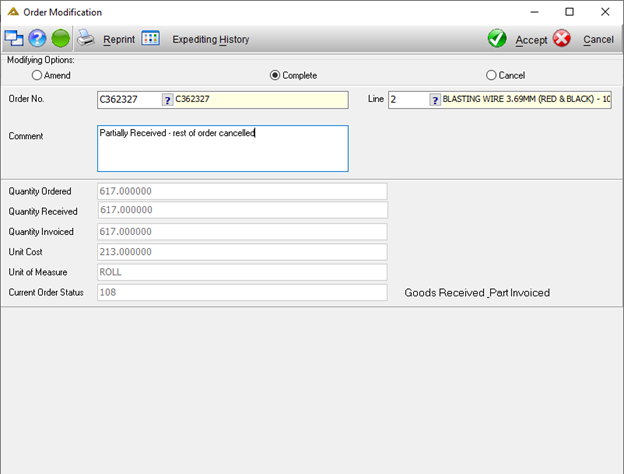Click the grid icon beside Expediting History
This screenshot has width=624, height=474.
[150, 39]
